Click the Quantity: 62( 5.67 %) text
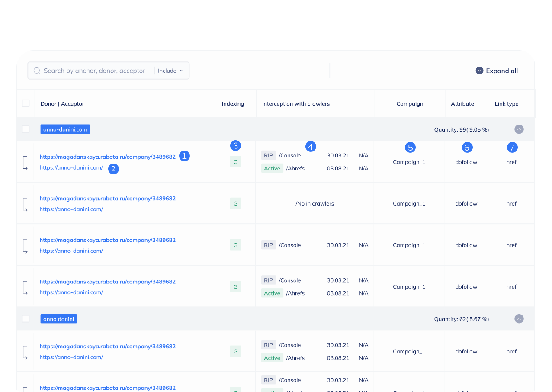The width and height of the screenshot is (552, 392). pos(462,319)
